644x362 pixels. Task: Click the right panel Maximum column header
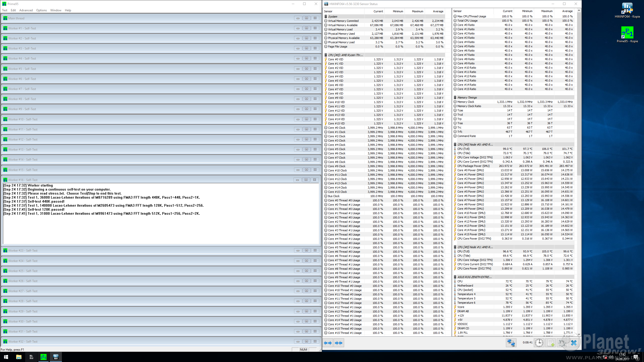[x=544, y=11]
